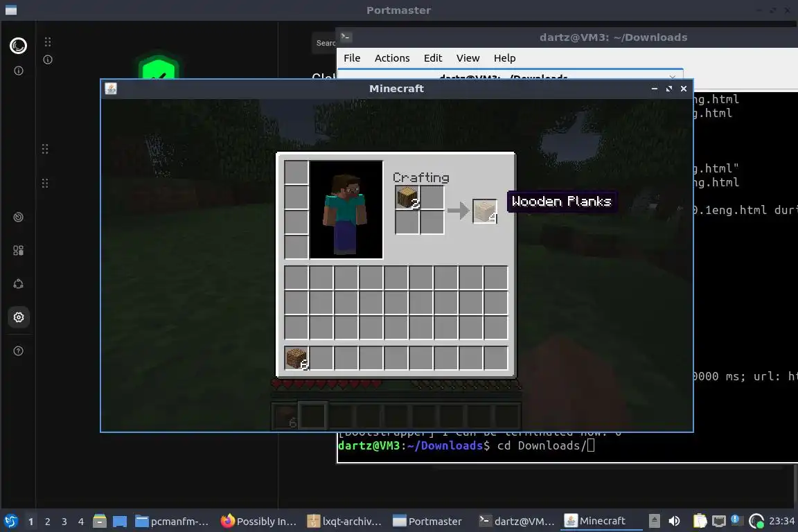This screenshot has height=532, width=798.
Task: Close the Minecraft window
Action: point(684,89)
